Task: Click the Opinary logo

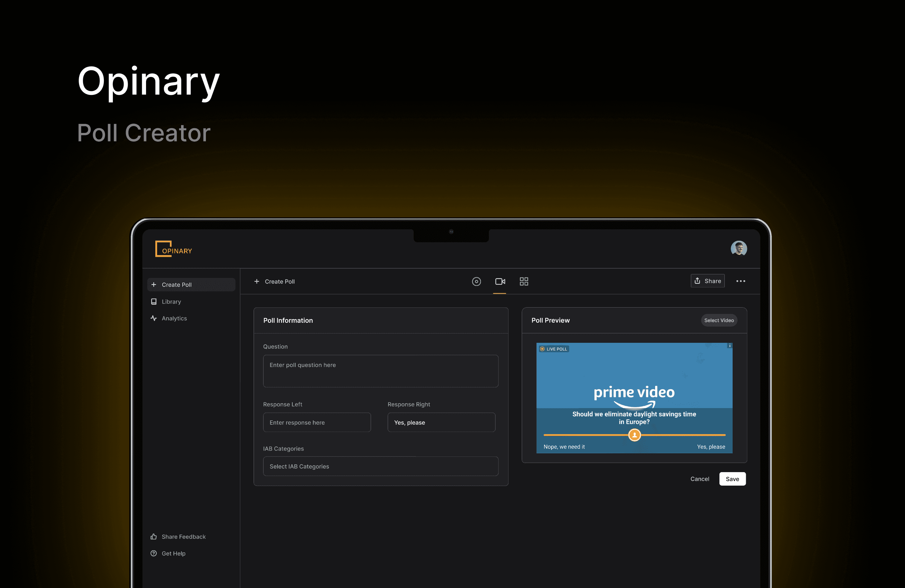Action: (173, 249)
